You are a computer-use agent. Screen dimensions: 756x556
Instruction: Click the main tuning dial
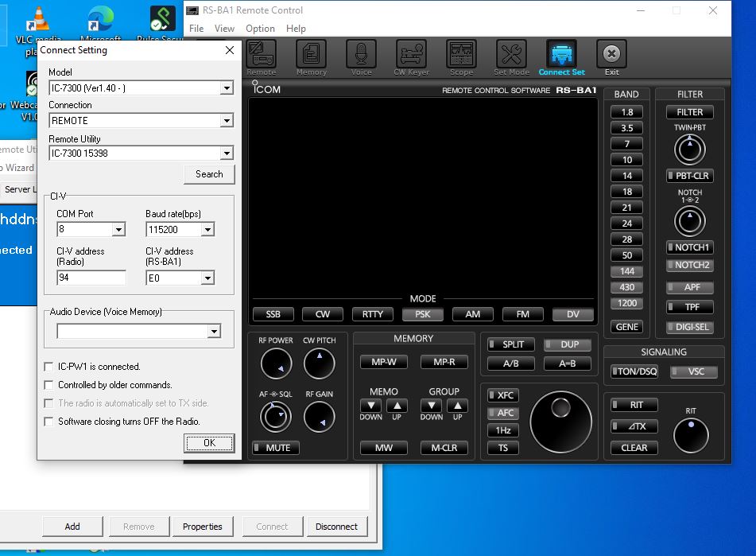(560, 422)
